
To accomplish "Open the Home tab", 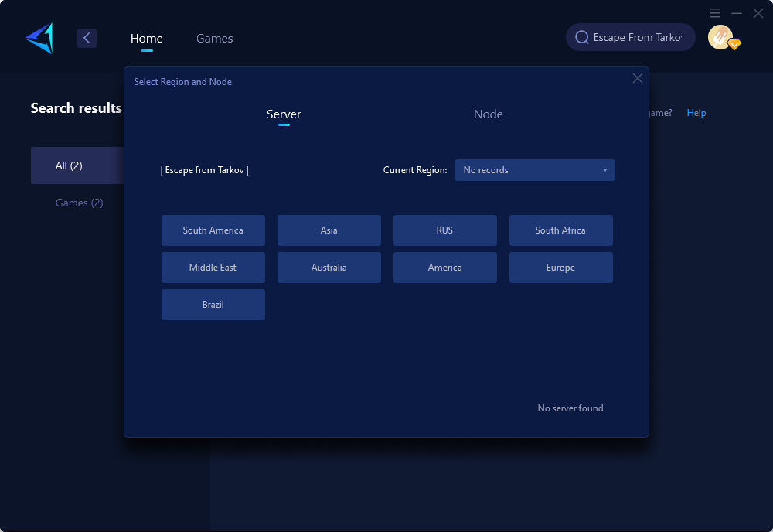I will (x=146, y=39).
